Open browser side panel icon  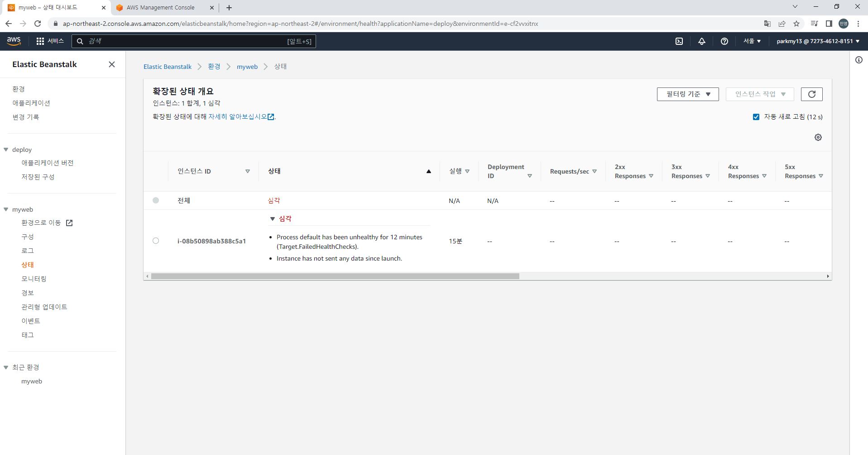[x=829, y=24]
